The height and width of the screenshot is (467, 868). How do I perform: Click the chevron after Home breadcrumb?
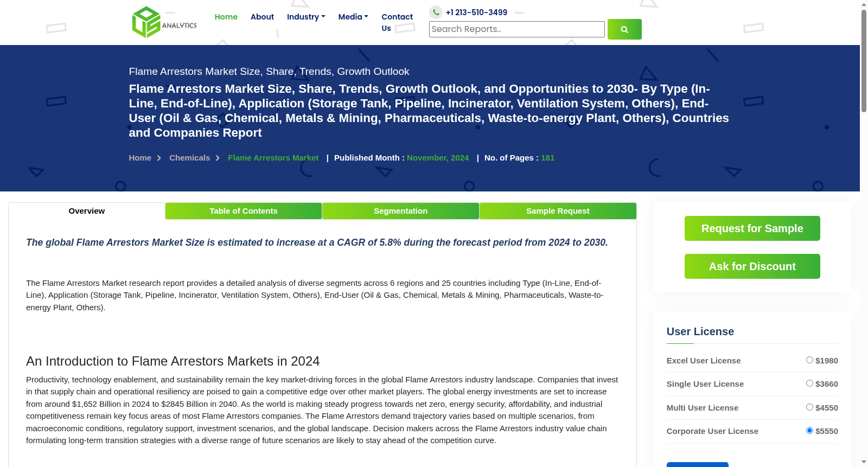pos(159,158)
